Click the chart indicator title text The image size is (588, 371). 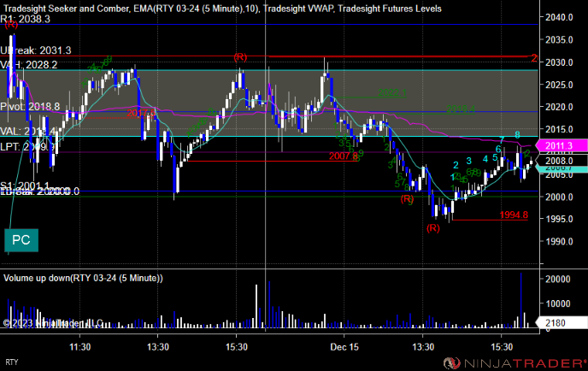222,9
